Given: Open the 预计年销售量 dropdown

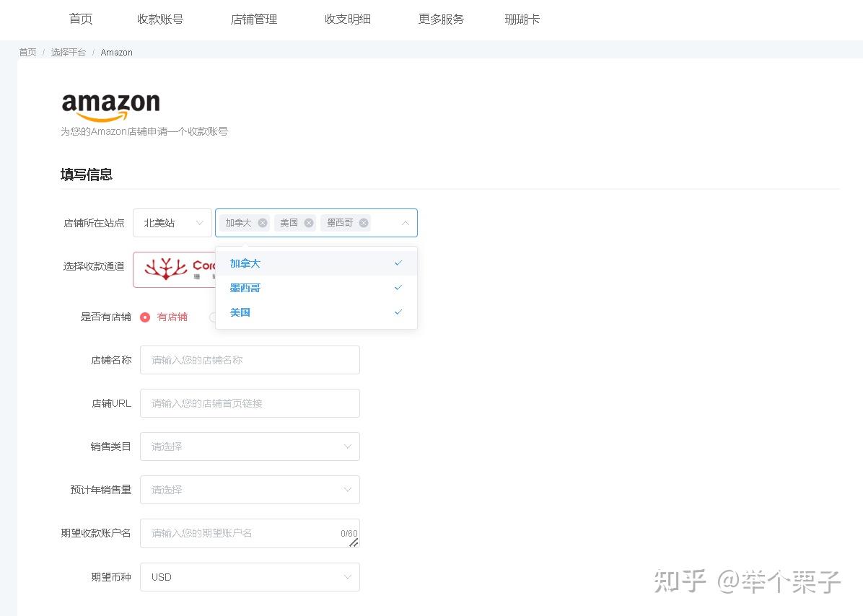Looking at the screenshot, I should (x=250, y=490).
